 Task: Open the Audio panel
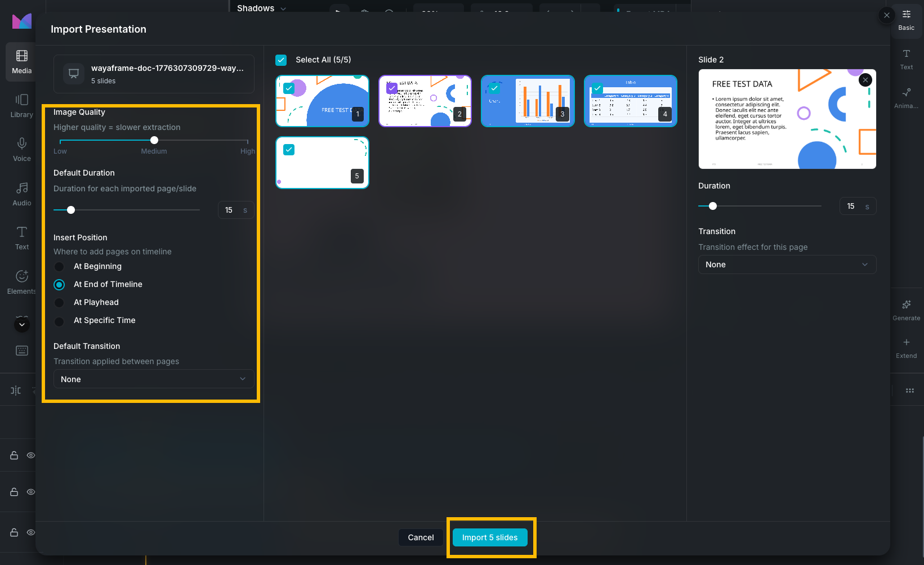point(21,193)
